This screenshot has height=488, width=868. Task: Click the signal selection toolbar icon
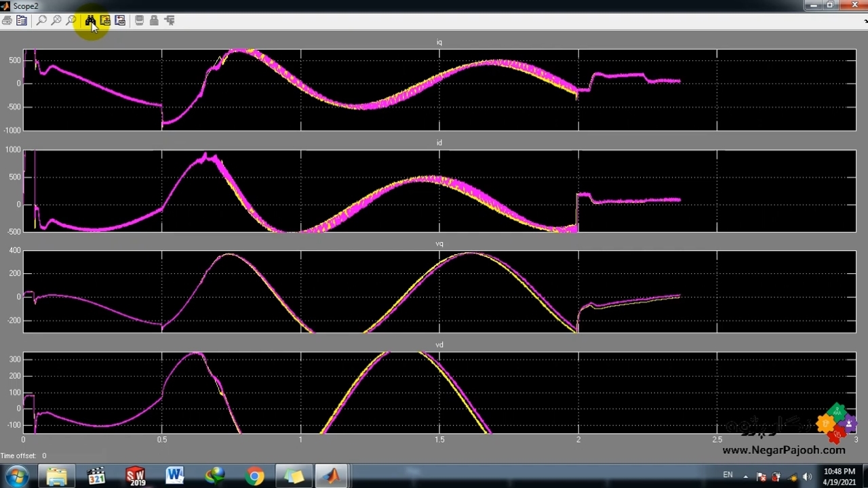click(x=169, y=21)
